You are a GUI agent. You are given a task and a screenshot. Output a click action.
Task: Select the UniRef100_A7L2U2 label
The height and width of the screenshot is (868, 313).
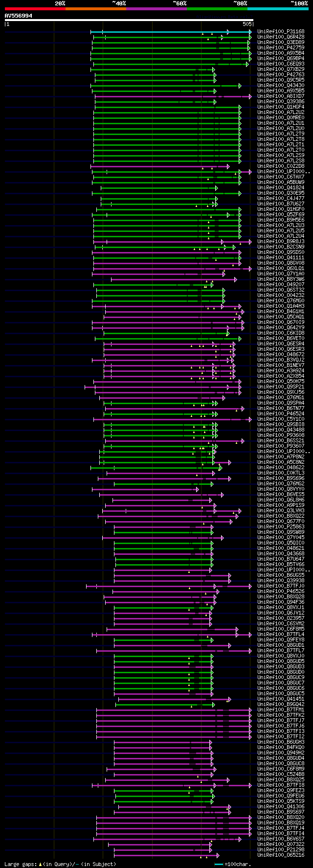pos(281,113)
